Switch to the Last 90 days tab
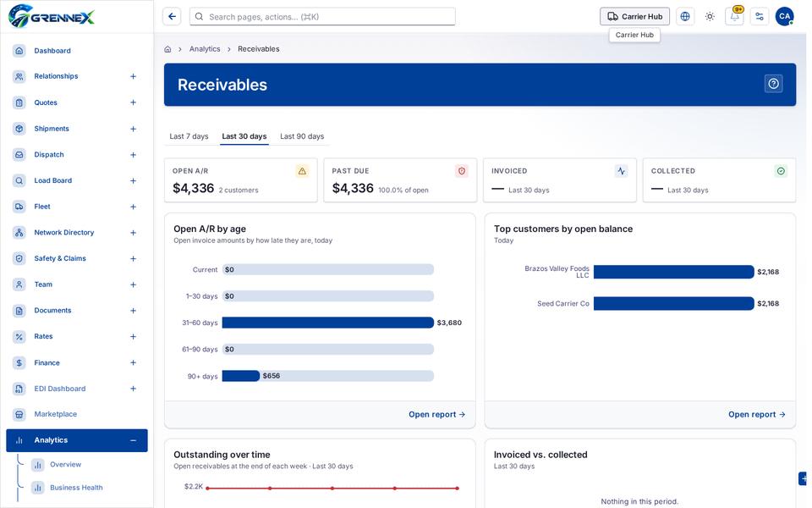The width and height of the screenshot is (812, 508). (302, 136)
